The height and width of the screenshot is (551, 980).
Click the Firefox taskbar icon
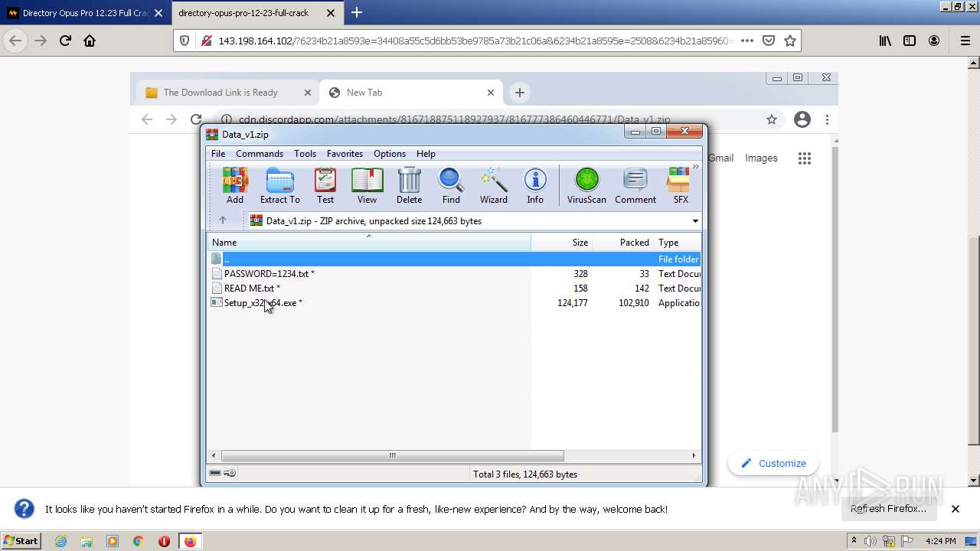[x=189, y=541]
